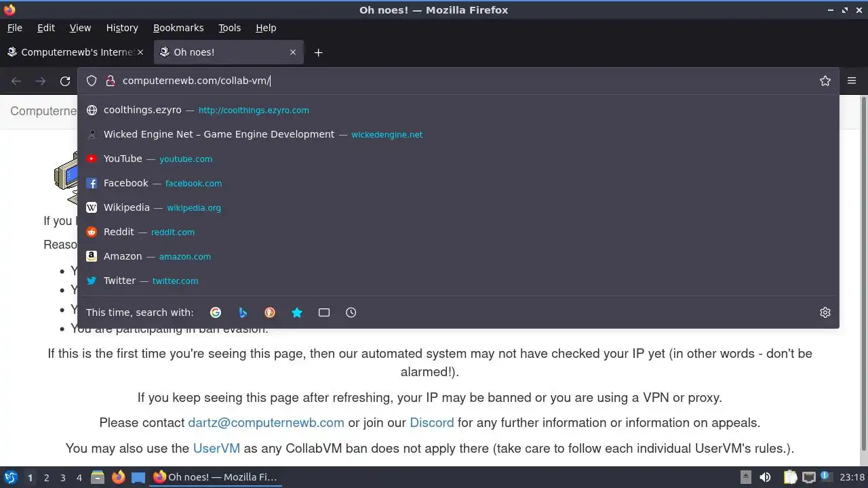
Task: Select coolthings.ezyro suggestion
Action: click(458, 110)
